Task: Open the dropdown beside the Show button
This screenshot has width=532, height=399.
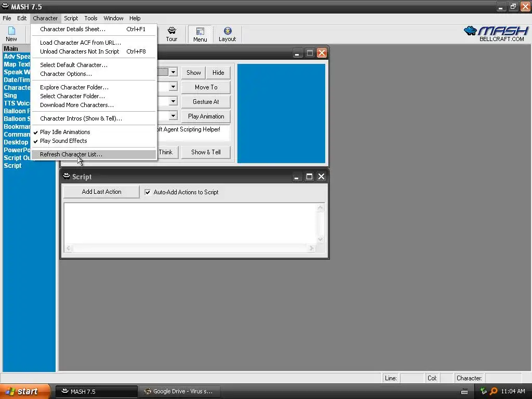Action: (x=173, y=72)
